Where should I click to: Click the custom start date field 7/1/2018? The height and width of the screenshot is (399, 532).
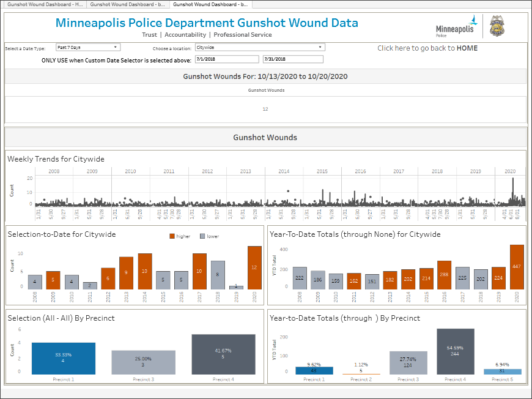click(227, 59)
